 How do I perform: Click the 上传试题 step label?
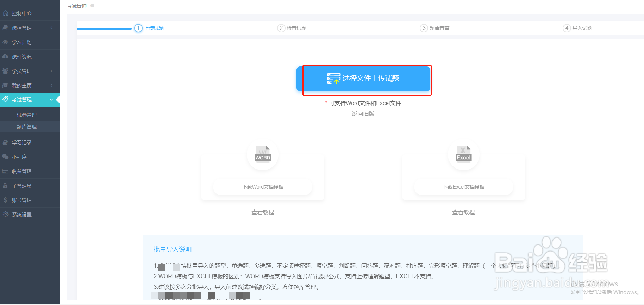pyautogui.click(x=154, y=28)
